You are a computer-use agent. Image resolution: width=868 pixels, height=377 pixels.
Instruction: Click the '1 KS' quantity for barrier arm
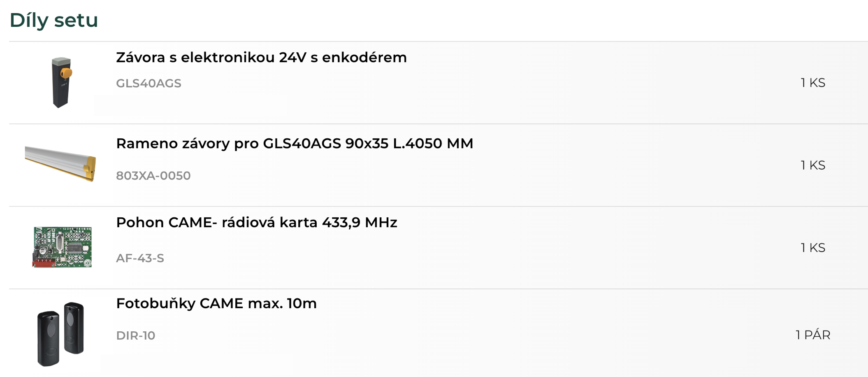click(x=813, y=165)
